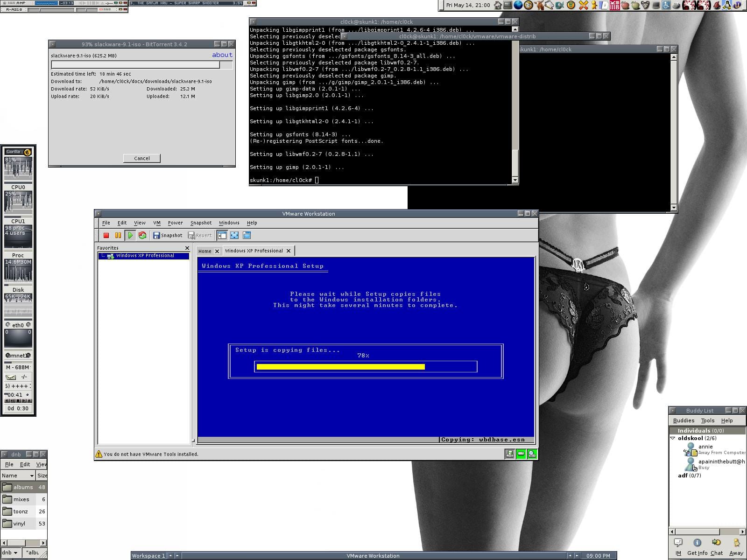Open the Buddies menu in Buddy List
The width and height of the screenshot is (747, 560).
click(684, 420)
